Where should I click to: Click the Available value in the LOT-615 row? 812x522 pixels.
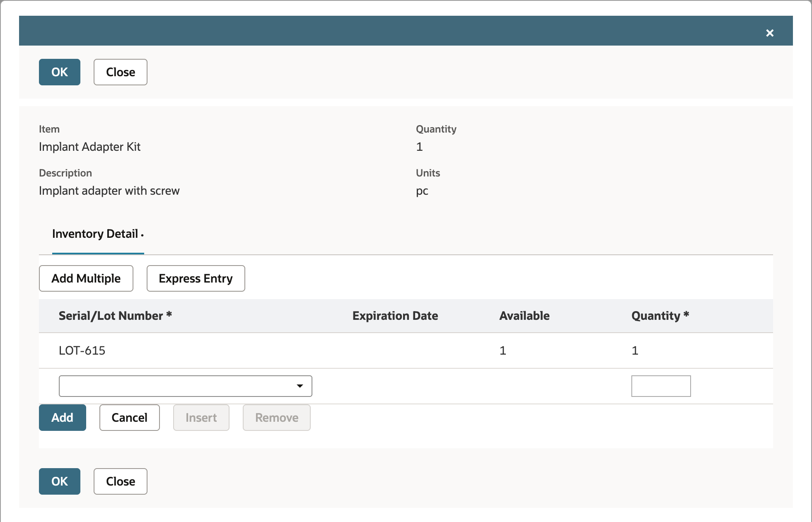tap(503, 350)
